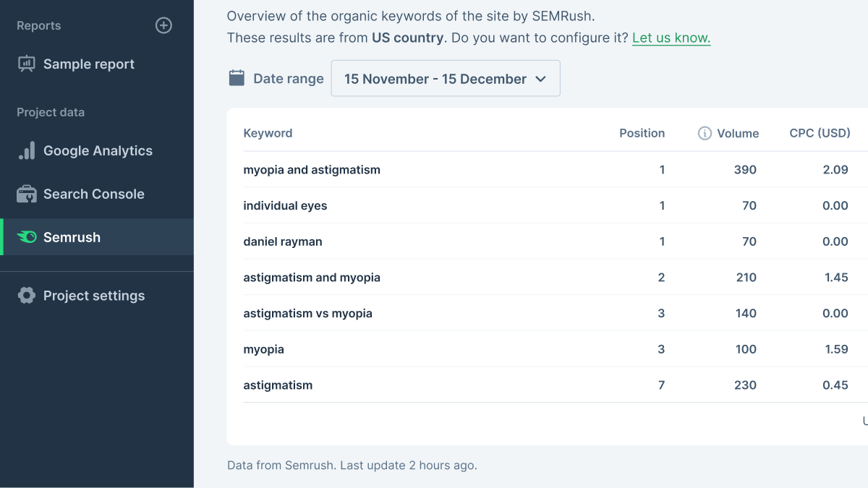Screen dimensions: 868x488
Task: Click the Semrush logo icon
Action: point(27,237)
